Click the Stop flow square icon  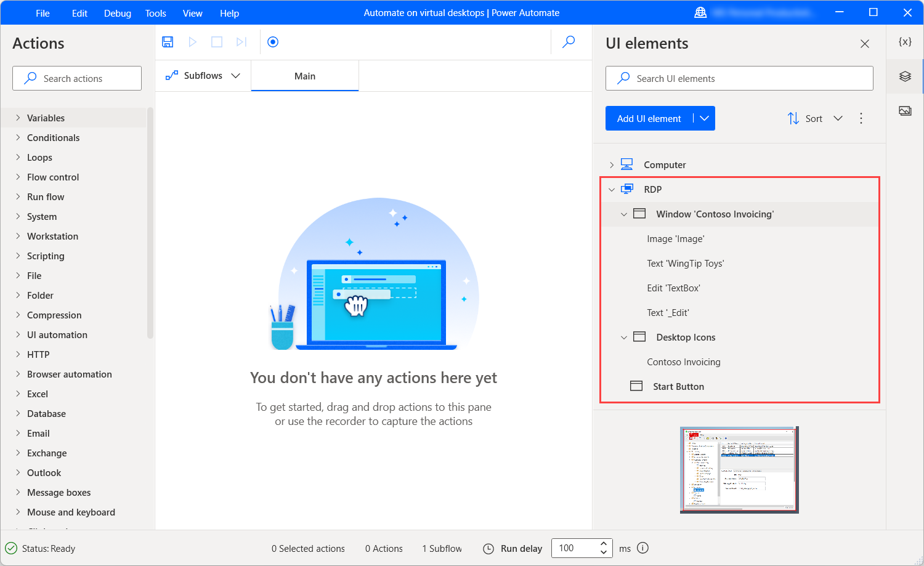point(217,42)
